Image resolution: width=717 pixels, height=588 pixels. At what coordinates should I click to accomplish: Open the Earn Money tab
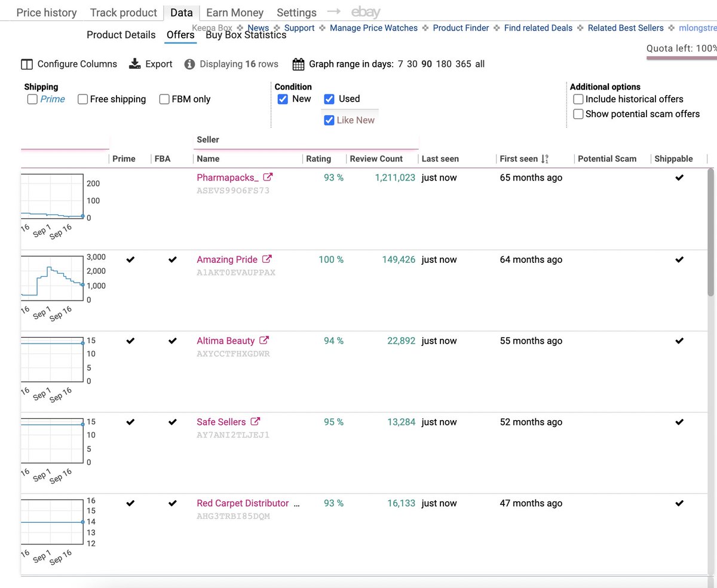tap(235, 13)
